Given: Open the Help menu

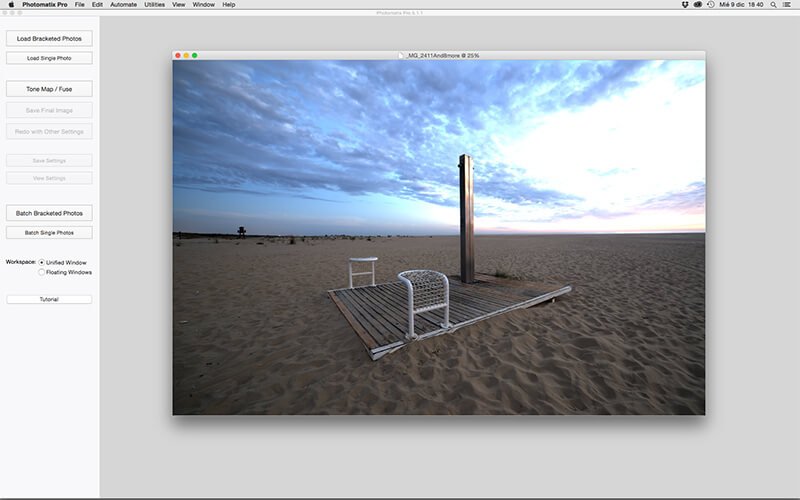Looking at the screenshot, I should [229, 5].
